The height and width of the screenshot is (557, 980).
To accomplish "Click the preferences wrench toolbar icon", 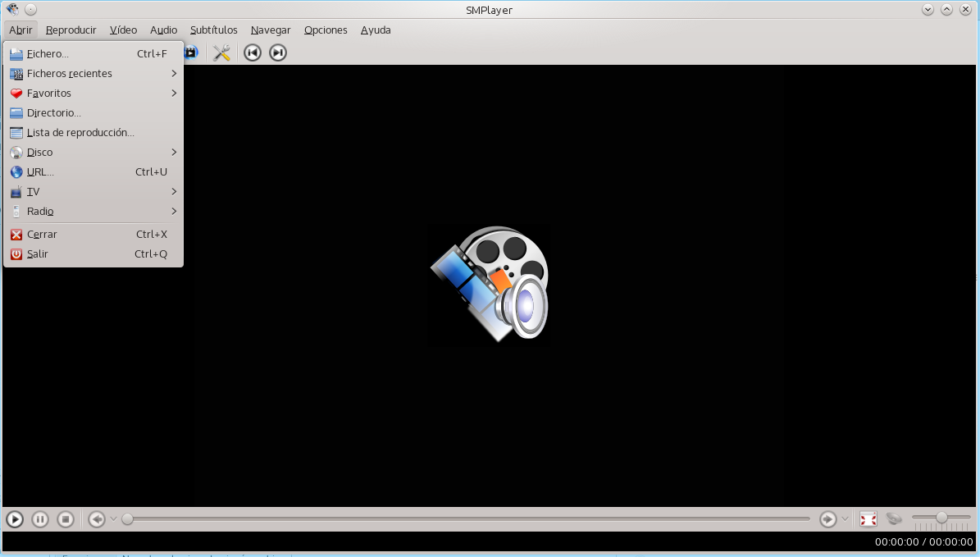I will tap(222, 53).
